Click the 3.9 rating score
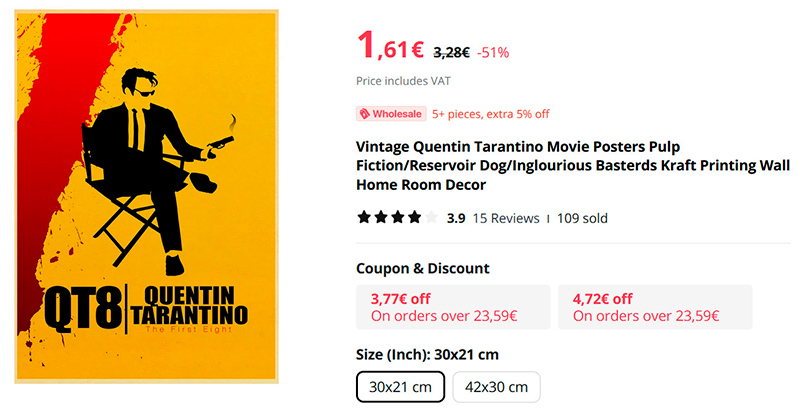The width and height of the screenshot is (800, 412). tap(456, 218)
